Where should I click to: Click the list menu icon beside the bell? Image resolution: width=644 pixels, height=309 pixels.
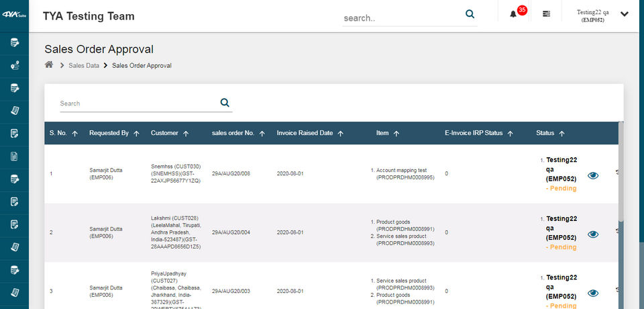click(546, 14)
